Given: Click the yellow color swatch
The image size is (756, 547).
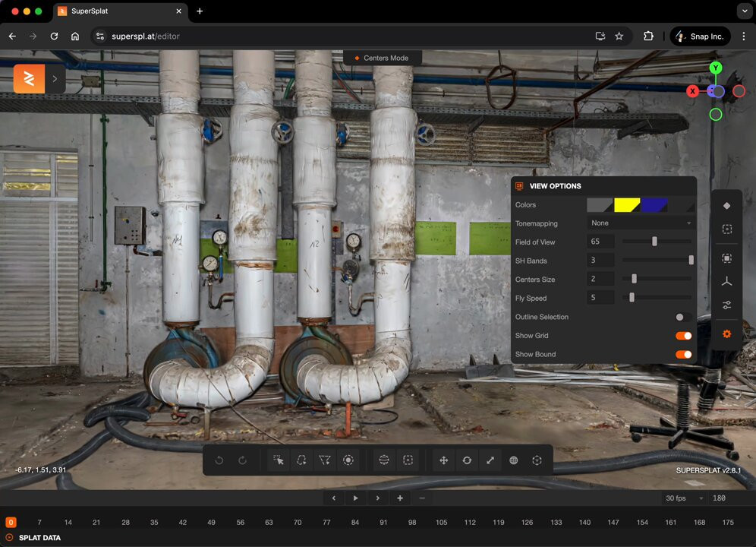Looking at the screenshot, I should coord(627,205).
